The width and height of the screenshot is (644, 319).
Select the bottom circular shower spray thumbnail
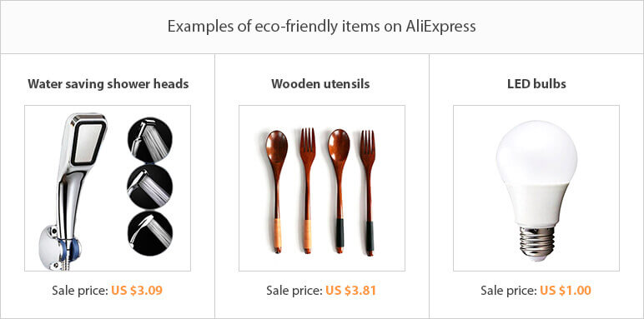click(150, 233)
